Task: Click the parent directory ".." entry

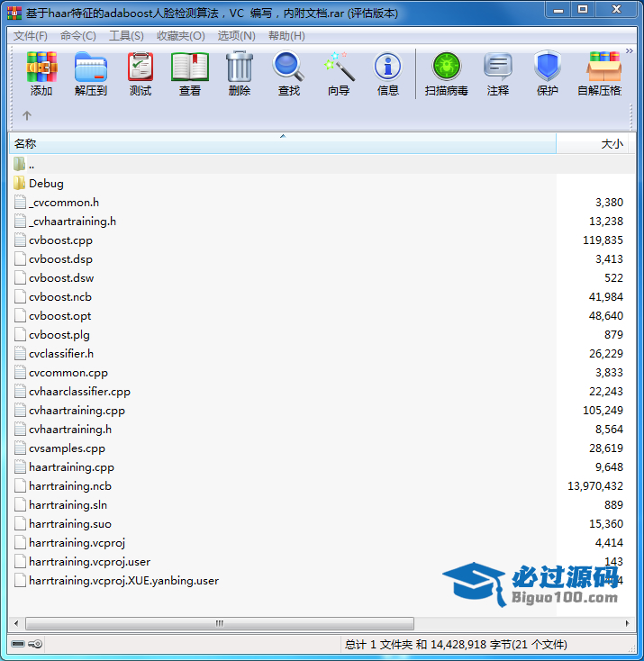Action: pyautogui.click(x=32, y=165)
